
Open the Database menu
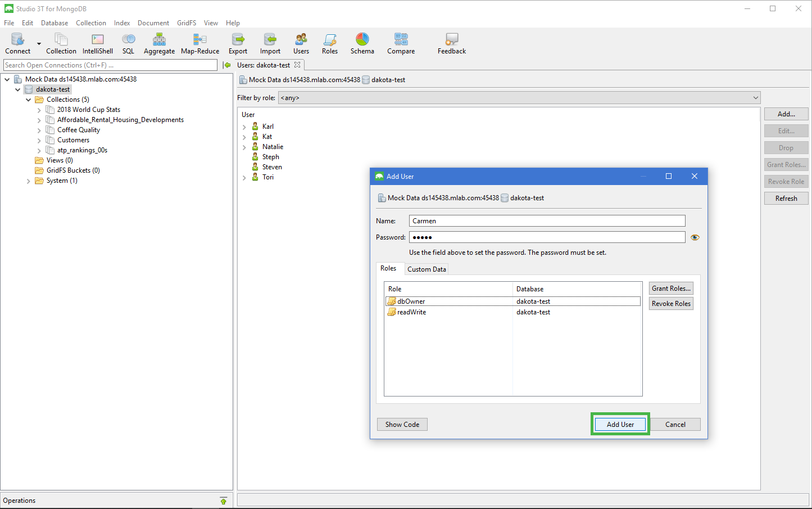[x=55, y=23]
